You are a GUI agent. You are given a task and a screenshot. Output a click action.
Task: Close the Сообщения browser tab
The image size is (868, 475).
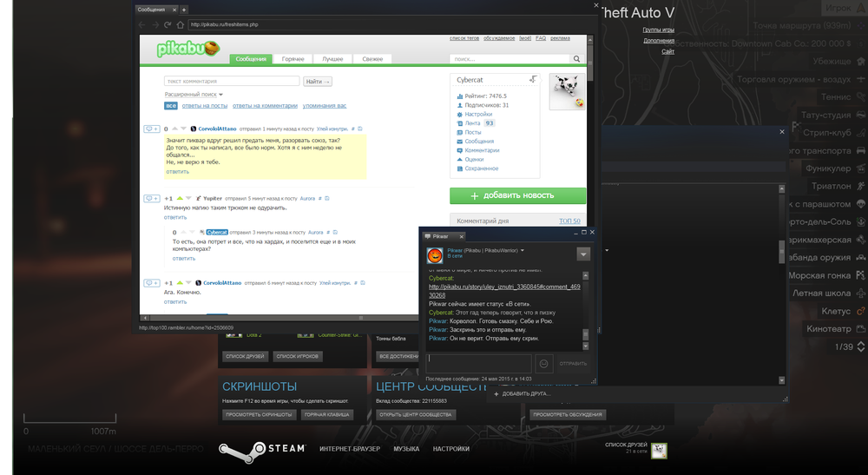(174, 10)
